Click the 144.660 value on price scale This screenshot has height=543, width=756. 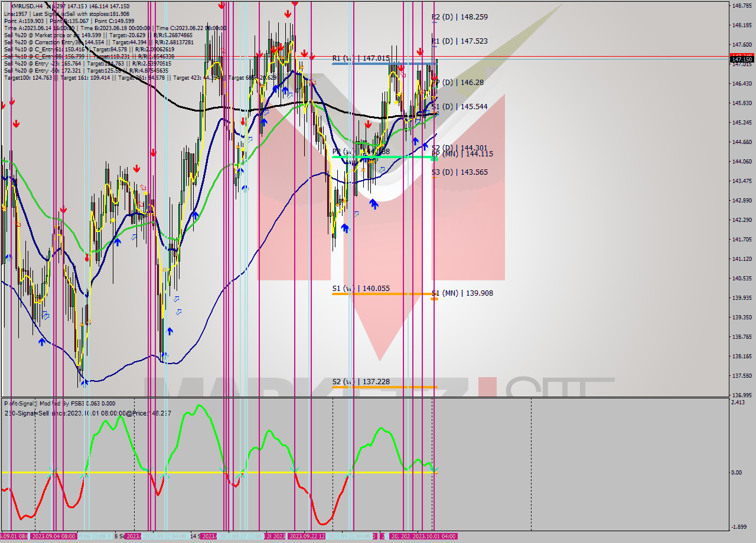[741, 142]
